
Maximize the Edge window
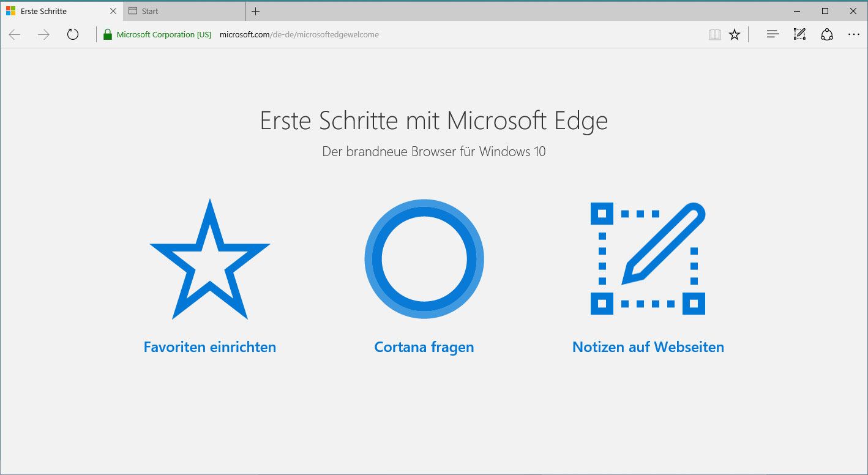825,11
